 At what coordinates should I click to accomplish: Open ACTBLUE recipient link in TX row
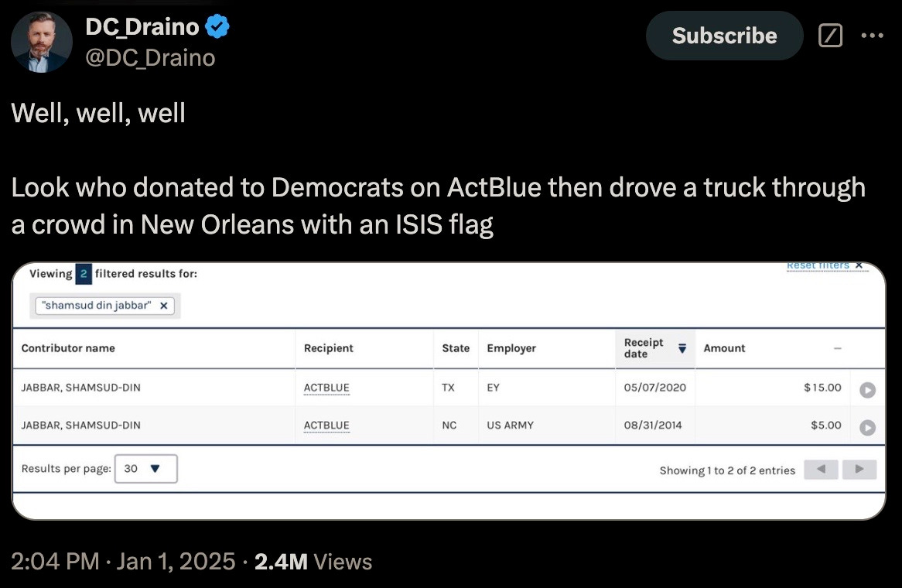coord(326,388)
